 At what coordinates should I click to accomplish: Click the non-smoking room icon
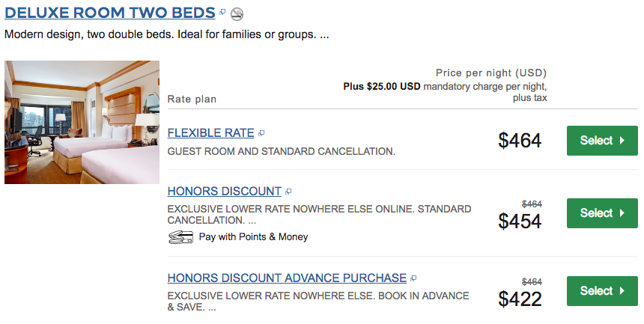(237, 14)
